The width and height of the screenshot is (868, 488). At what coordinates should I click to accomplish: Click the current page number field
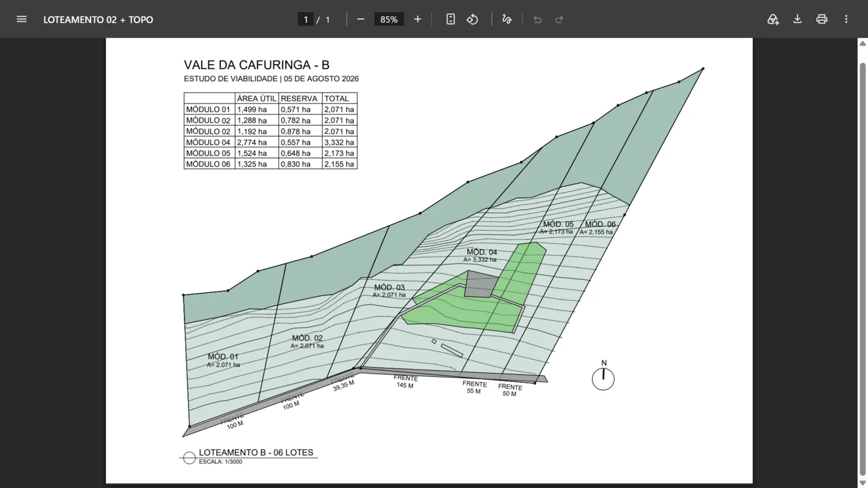click(306, 20)
